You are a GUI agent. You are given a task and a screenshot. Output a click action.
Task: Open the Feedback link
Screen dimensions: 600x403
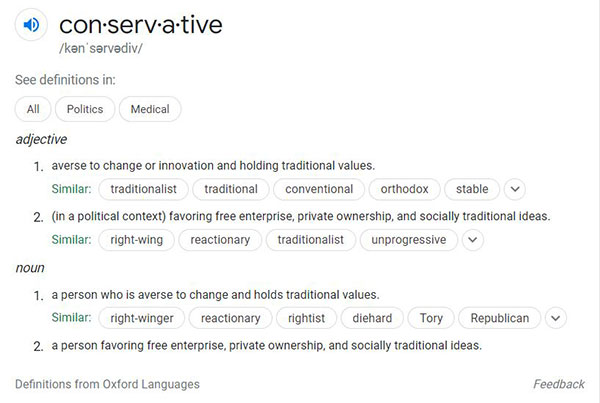(x=558, y=384)
